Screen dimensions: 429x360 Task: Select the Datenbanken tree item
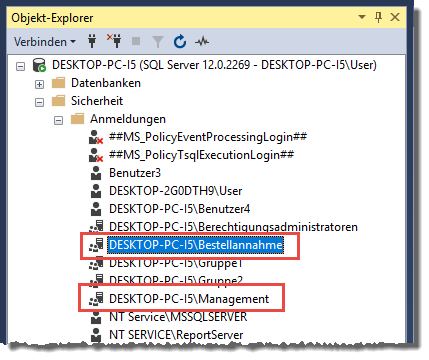106,83
